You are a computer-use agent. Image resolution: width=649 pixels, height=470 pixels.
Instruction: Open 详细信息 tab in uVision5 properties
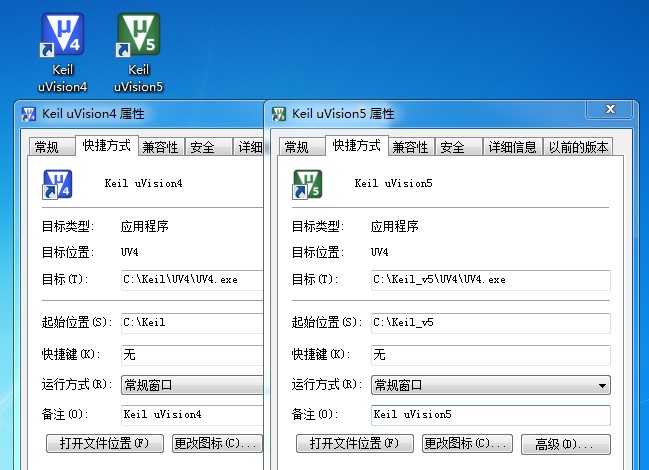point(512,147)
